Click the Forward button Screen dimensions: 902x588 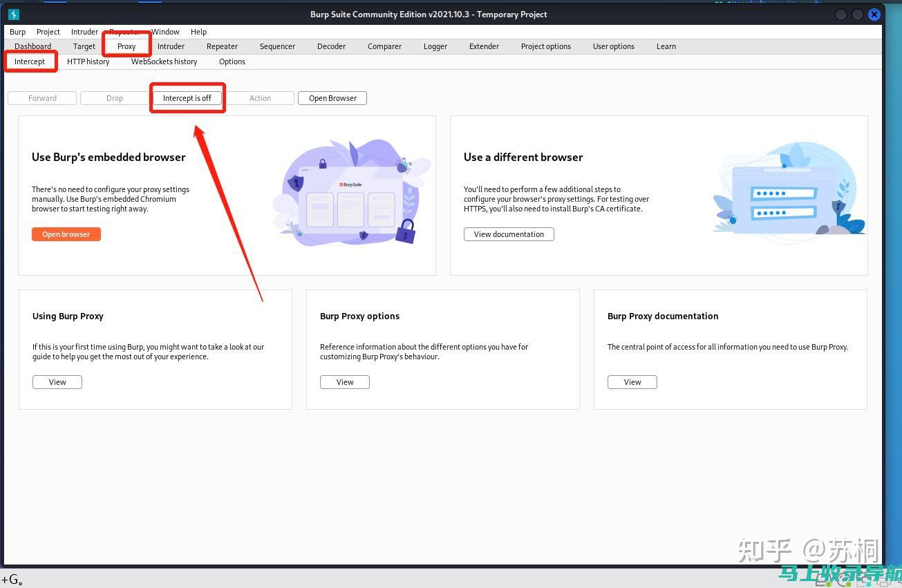[42, 98]
